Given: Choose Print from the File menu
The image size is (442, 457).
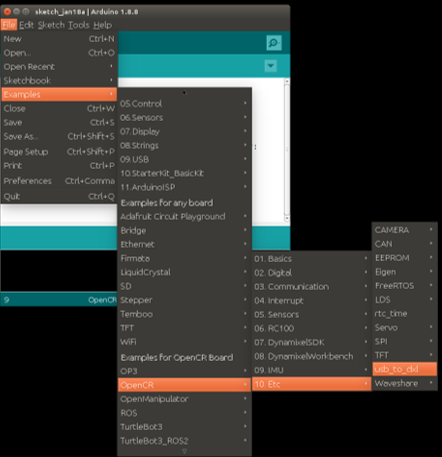Looking at the screenshot, I should click(59, 166).
